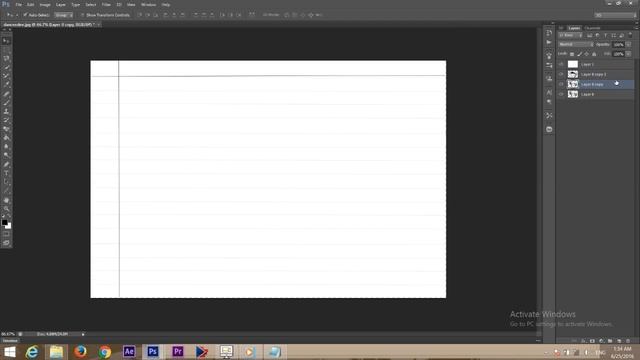The image size is (640, 360).
Task: Switch to the Channels tab
Action: [592, 28]
